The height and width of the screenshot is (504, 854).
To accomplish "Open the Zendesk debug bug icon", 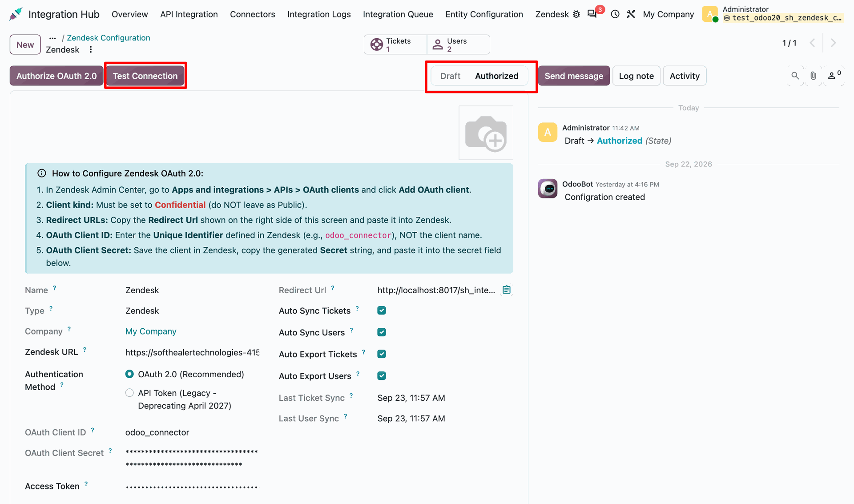I will tap(576, 14).
